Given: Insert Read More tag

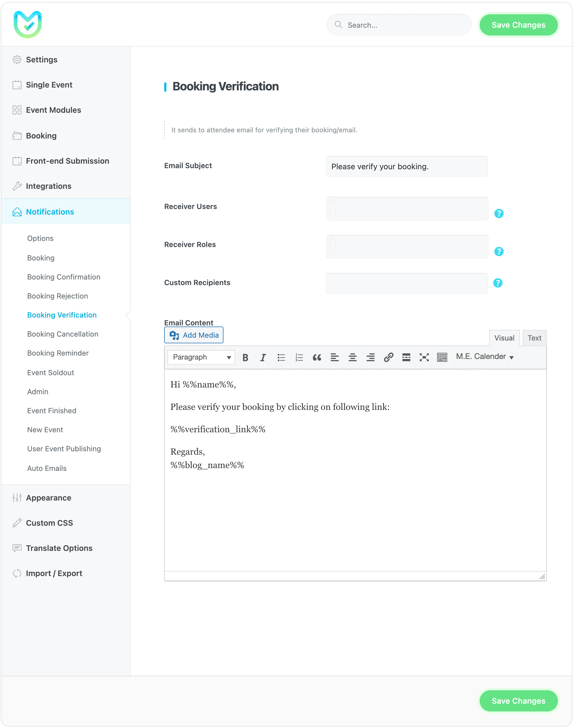Looking at the screenshot, I should click(x=406, y=357).
